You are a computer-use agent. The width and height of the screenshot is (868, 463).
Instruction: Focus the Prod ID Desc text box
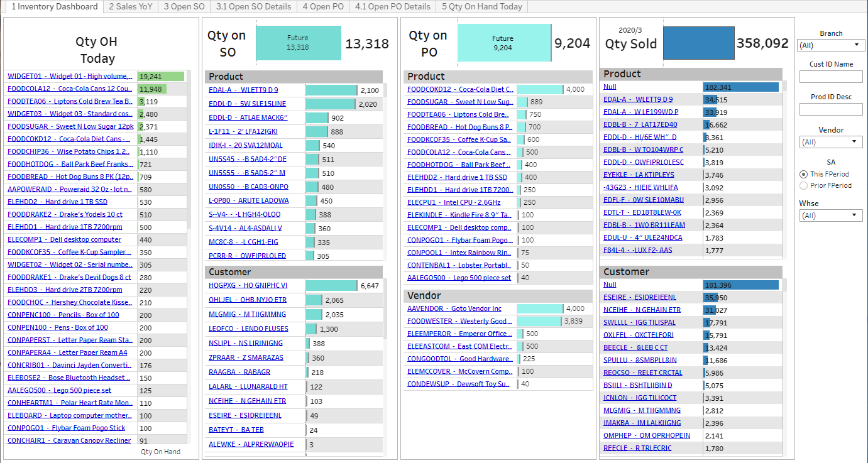830,109
